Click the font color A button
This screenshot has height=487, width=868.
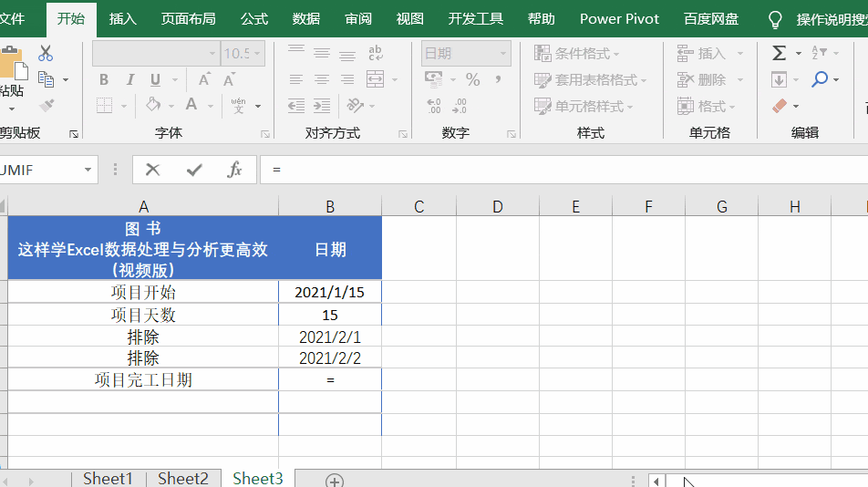(191, 105)
